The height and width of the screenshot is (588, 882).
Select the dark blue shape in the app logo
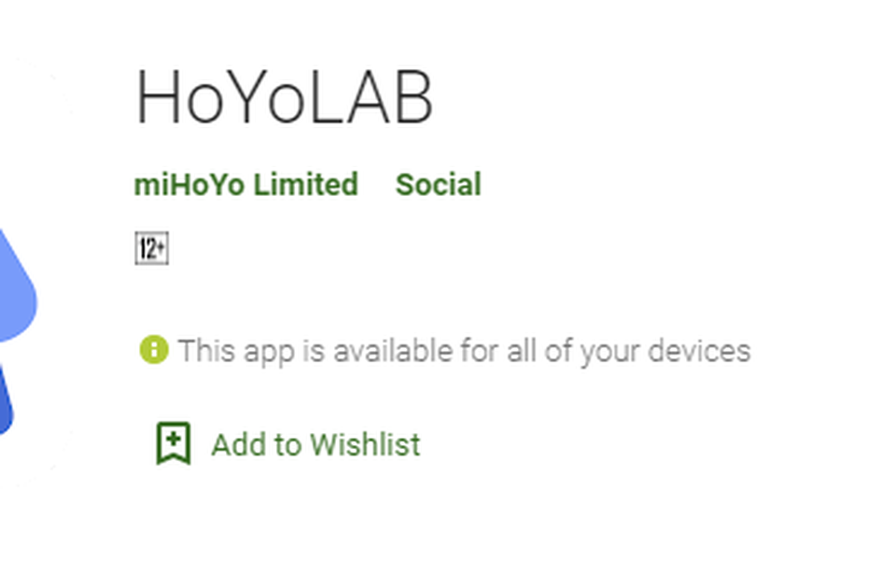click(x=6, y=400)
